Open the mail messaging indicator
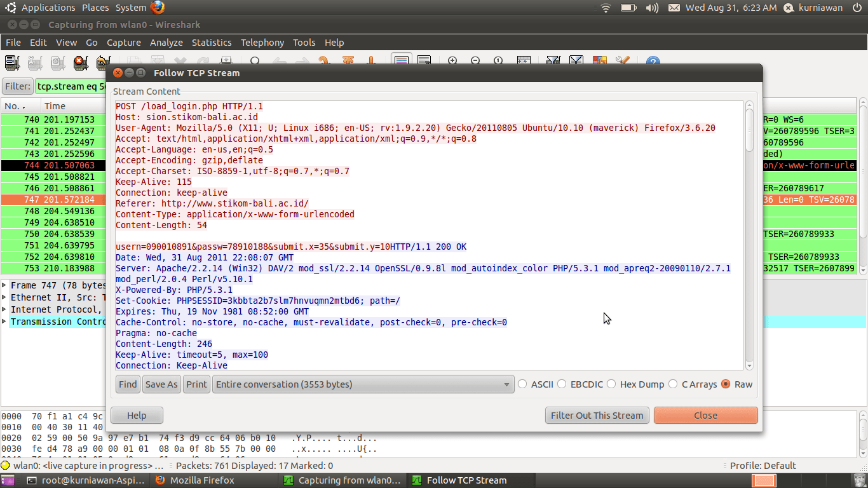 tap(674, 8)
